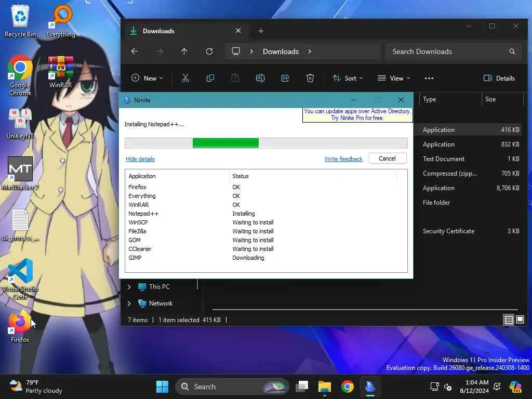This screenshot has width=532, height=399.
Task: Click Hide details link in Ninite
Action: click(140, 159)
